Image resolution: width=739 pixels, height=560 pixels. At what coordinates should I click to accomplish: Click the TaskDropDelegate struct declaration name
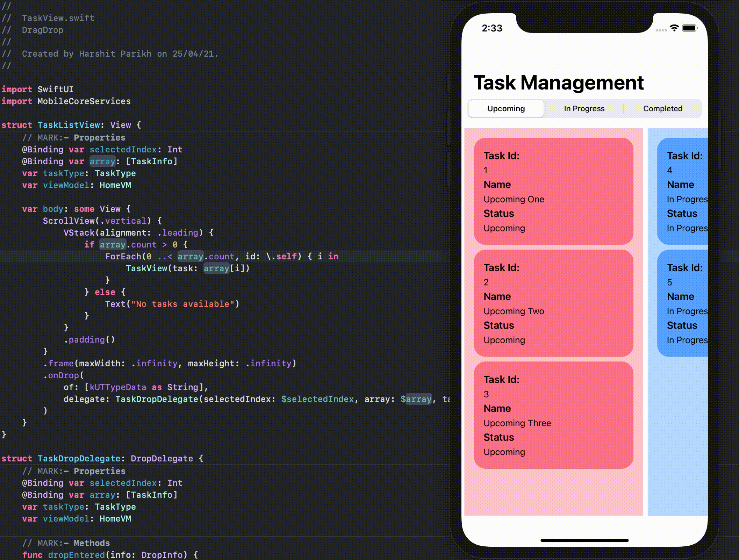point(79,459)
